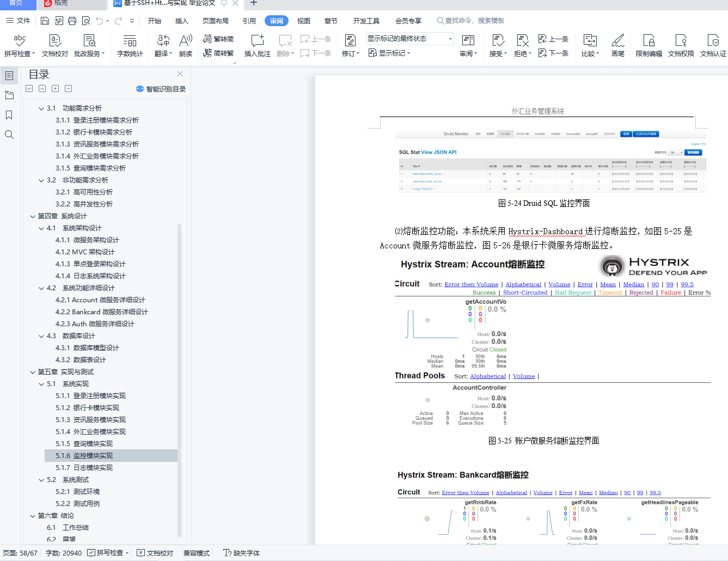Switch to the 引用 ribbon tab

[x=249, y=21]
